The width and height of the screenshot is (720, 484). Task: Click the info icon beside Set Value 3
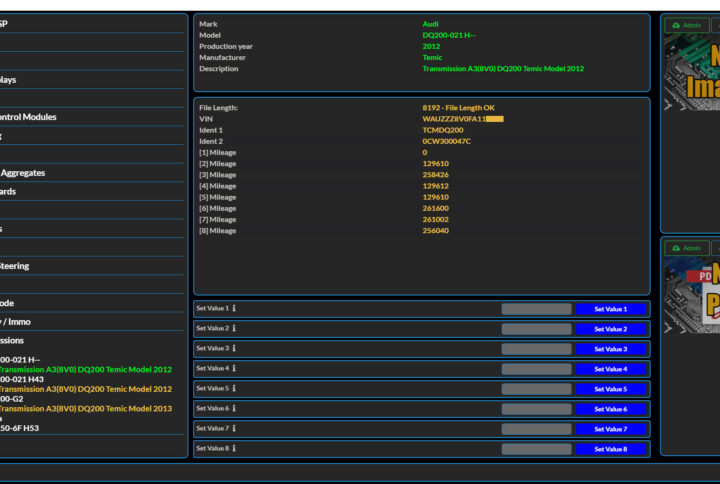(x=234, y=349)
